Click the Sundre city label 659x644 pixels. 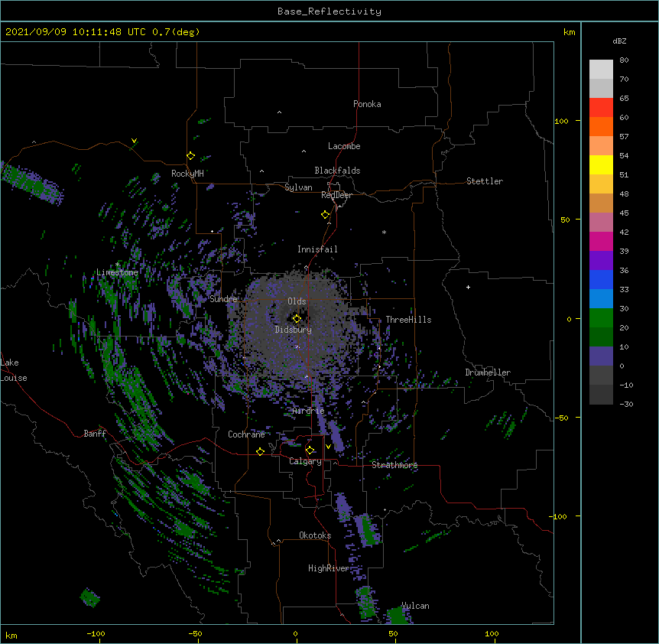click(223, 299)
